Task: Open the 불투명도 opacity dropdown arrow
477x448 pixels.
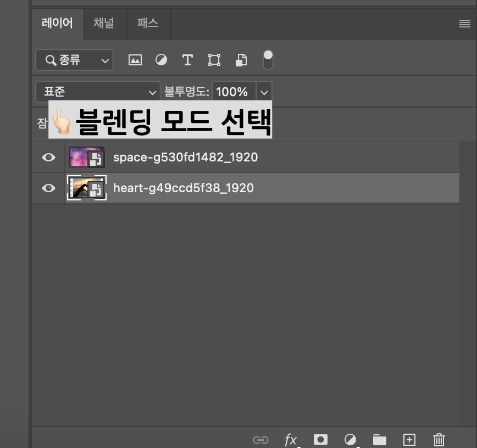Action: click(264, 92)
